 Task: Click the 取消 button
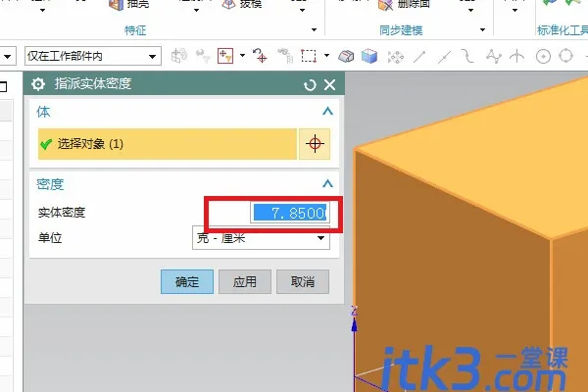pos(303,281)
